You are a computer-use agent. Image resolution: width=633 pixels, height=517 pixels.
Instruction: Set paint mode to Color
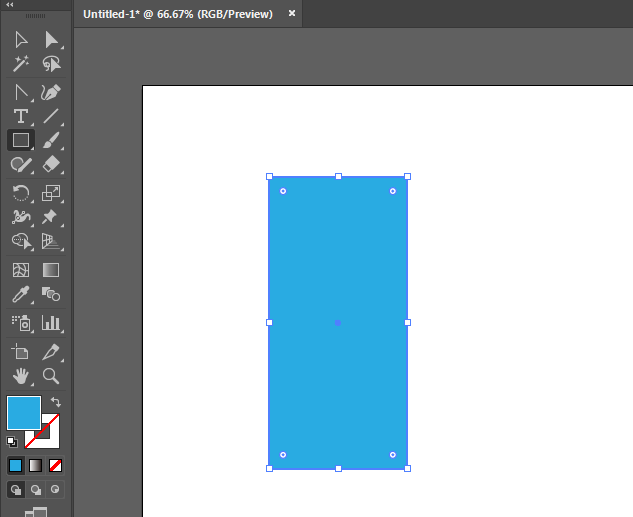click(x=15, y=465)
